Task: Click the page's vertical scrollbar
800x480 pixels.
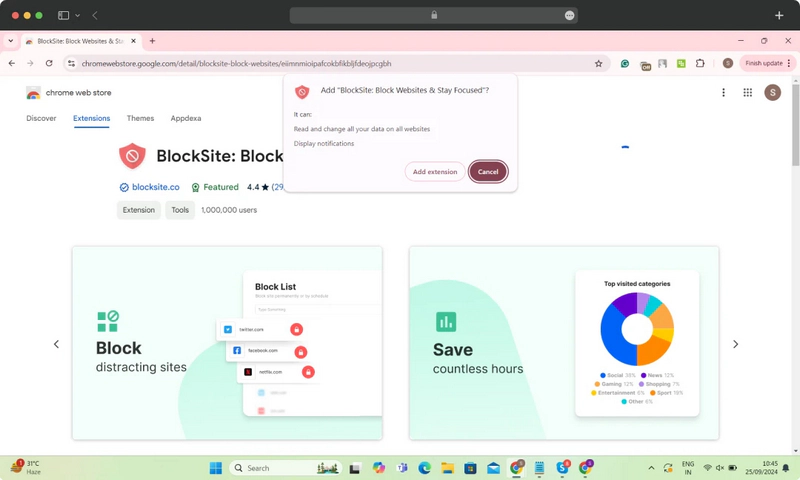Action: [795, 125]
